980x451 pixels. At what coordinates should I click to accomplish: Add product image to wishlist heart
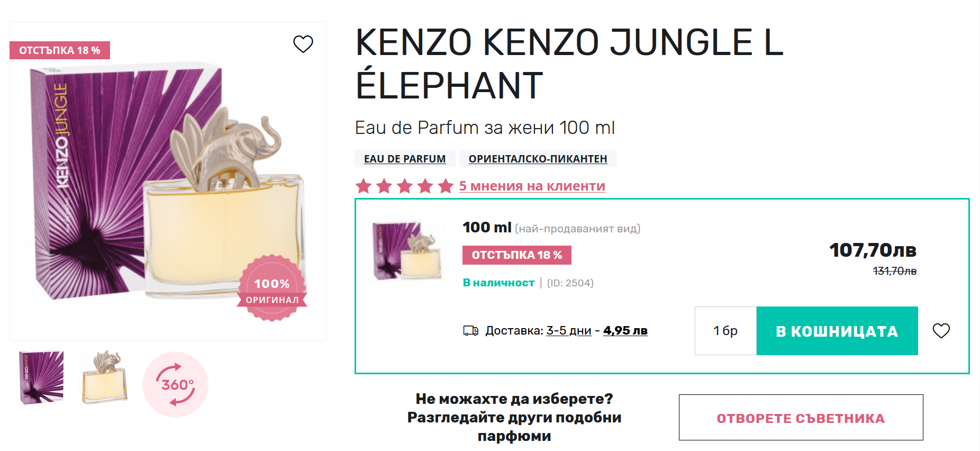coord(303,44)
